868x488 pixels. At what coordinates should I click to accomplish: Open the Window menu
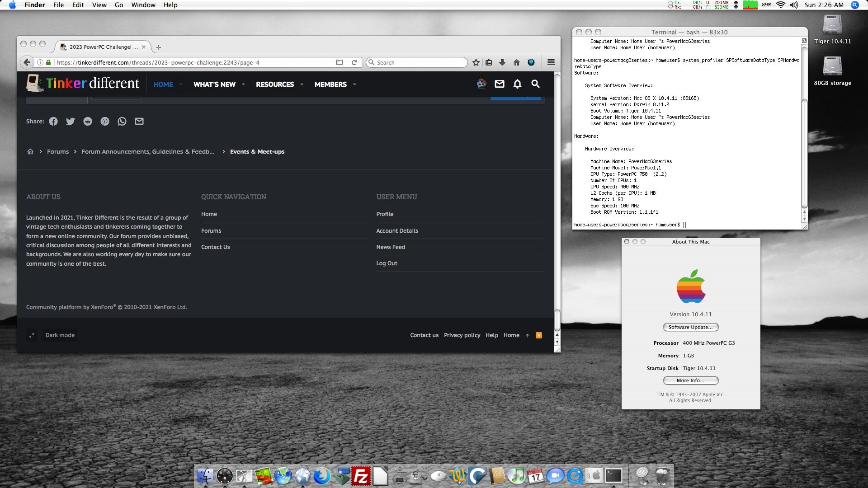pos(143,5)
